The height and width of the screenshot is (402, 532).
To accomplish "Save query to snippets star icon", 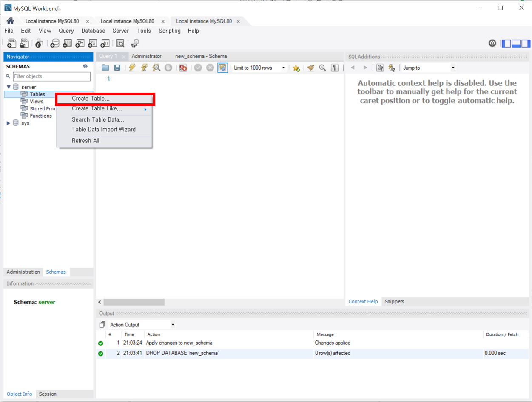I will [x=296, y=68].
